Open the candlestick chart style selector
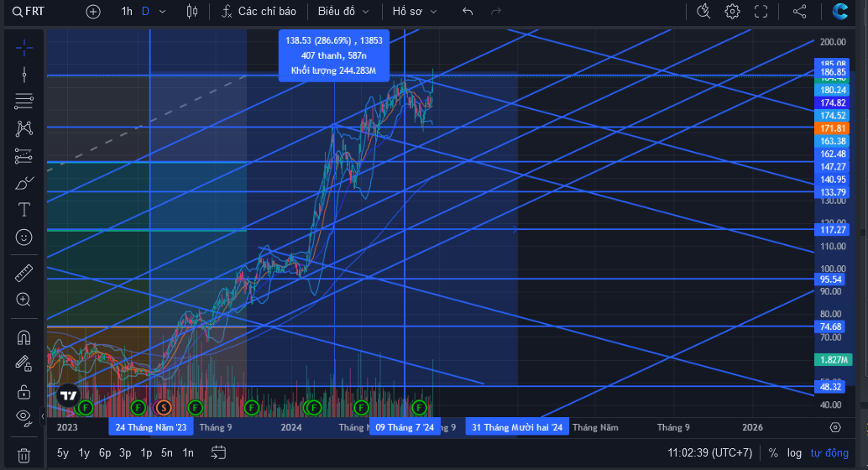Viewport: 868px width, 470px height. point(192,11)
